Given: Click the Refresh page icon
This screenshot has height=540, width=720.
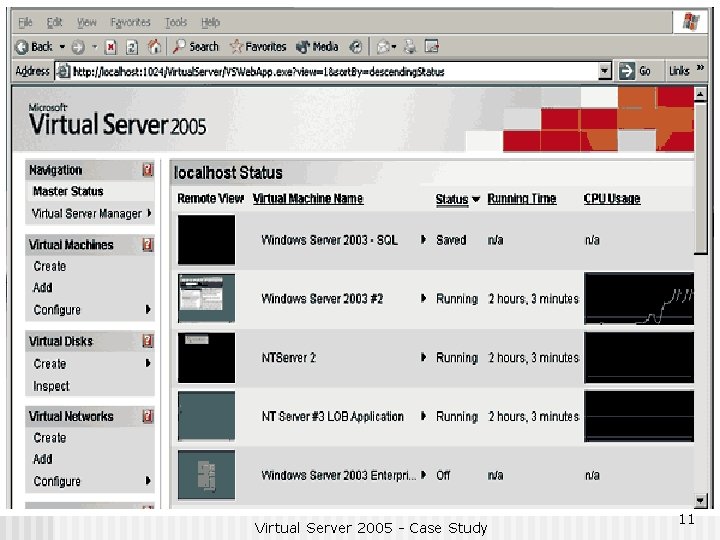Looking at the screenshot, I should pos(132,47).
